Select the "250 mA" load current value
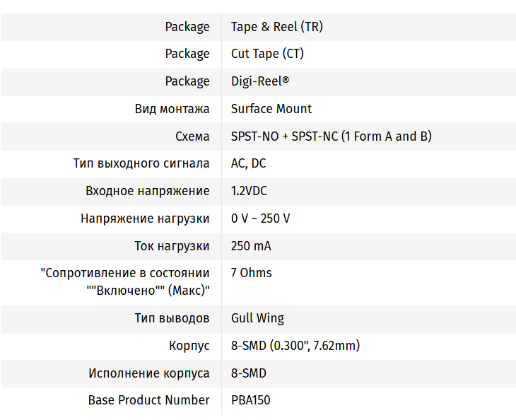The image size is (516, 420). (x=251, y=246)
